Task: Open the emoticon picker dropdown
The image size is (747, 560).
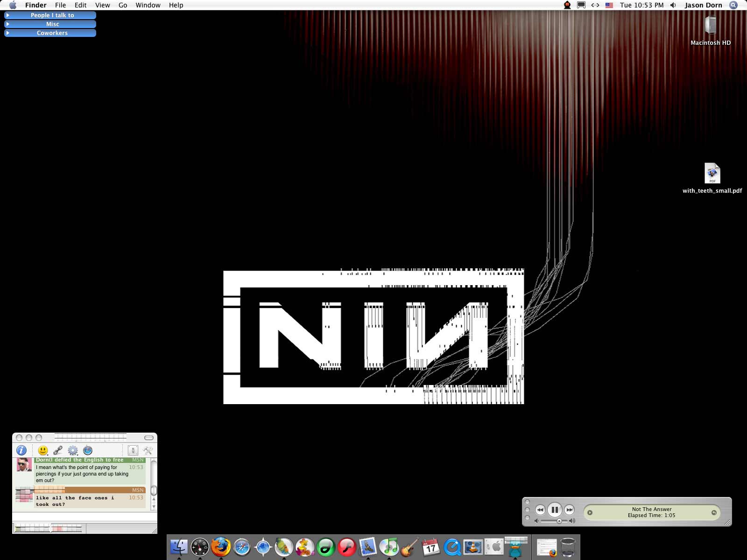Action: tap(43, 450)
